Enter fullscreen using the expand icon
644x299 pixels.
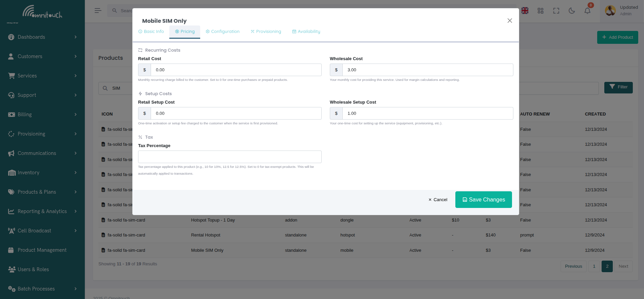pyautogui.click(x=556, y=11)
